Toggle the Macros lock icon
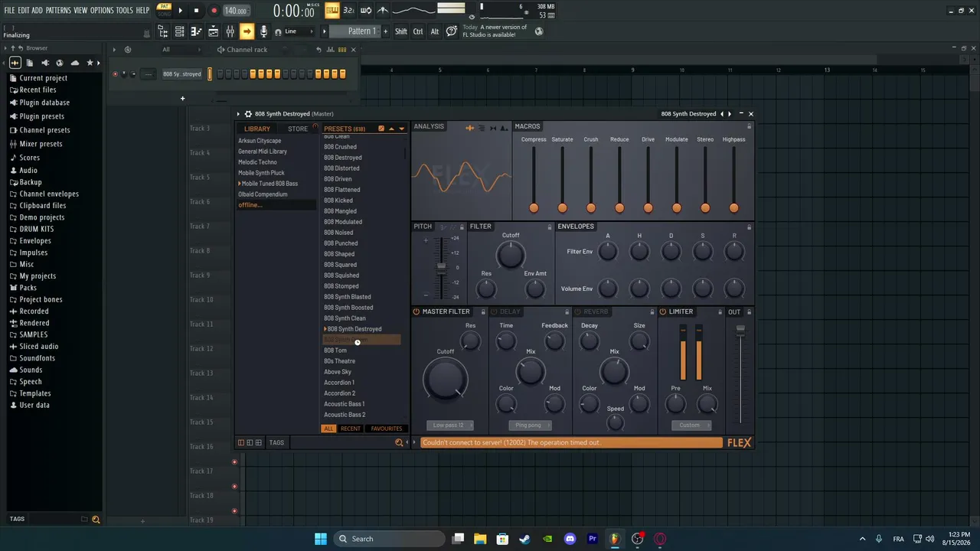This screenshot has width=980, height=551. pyautogui.click(x=749, y=126)
